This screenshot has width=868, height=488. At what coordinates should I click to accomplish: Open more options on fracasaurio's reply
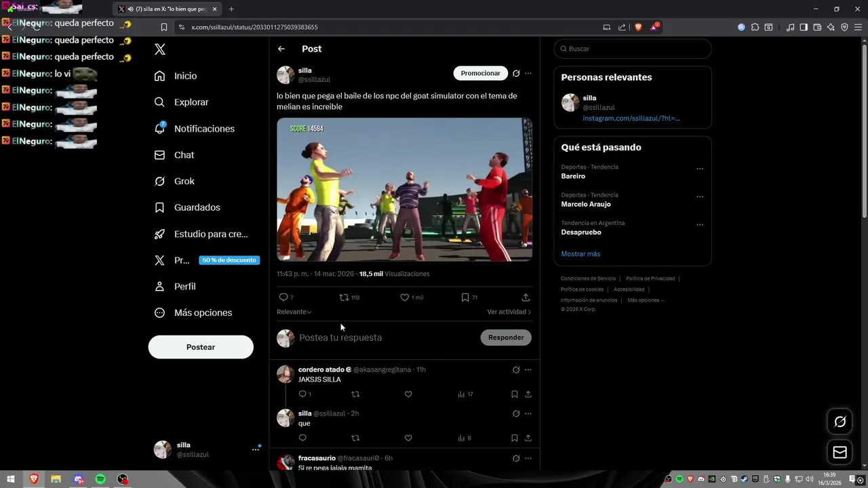(528, 458)
